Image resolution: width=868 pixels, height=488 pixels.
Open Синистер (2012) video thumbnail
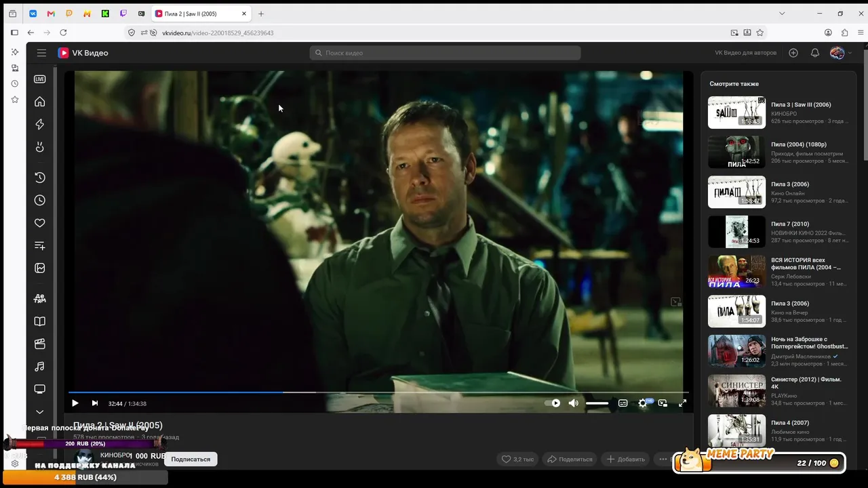click(x=736, y=391)
